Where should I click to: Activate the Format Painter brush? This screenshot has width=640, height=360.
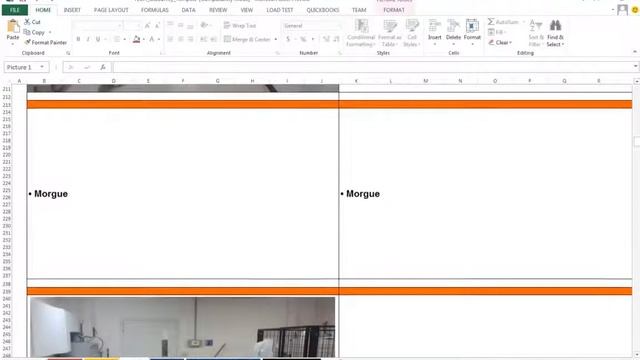tap(45, 42)
